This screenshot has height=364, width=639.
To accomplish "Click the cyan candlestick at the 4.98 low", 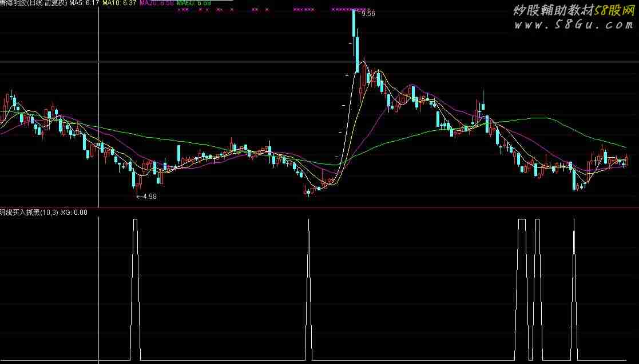I will point(134,179).
